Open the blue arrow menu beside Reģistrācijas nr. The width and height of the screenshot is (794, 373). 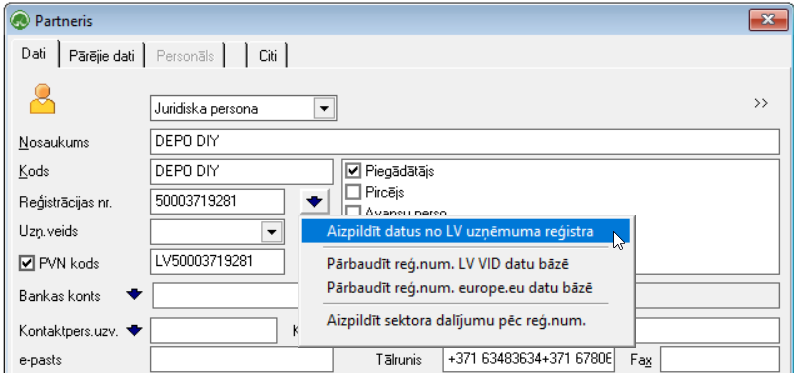(314, 201)
